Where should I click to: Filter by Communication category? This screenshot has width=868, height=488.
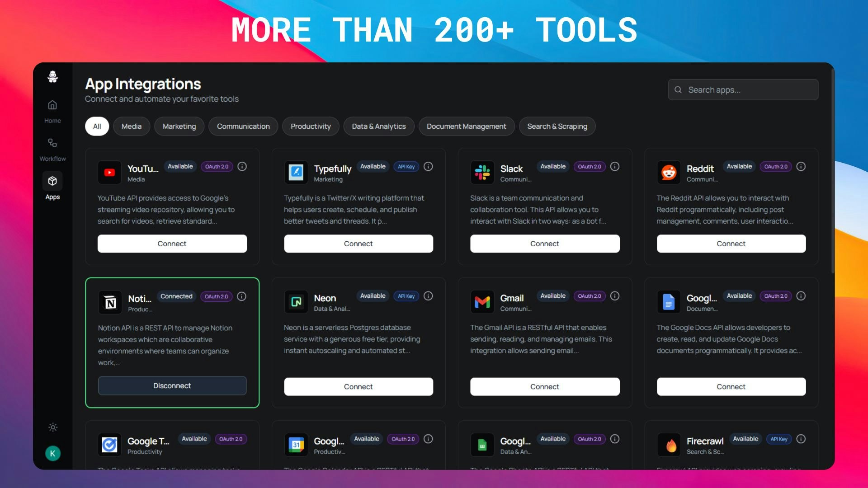[243, 127]
